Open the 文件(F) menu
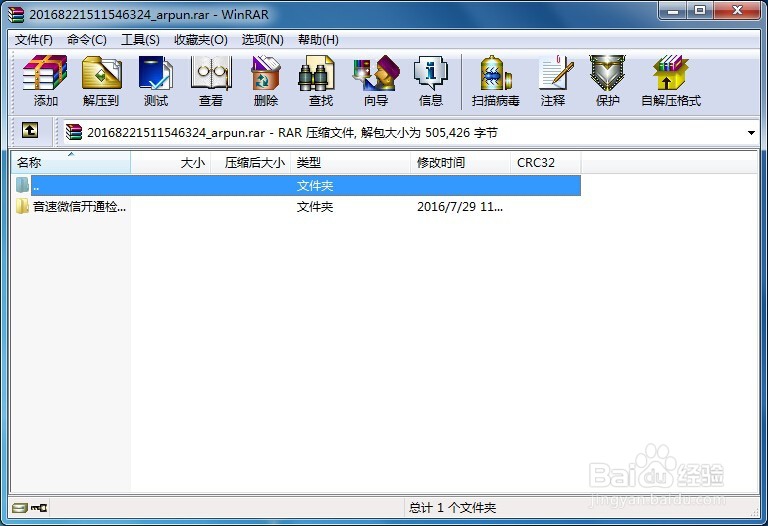The height and width of the screenshot is (526, 768). click(x=33, y=40)
